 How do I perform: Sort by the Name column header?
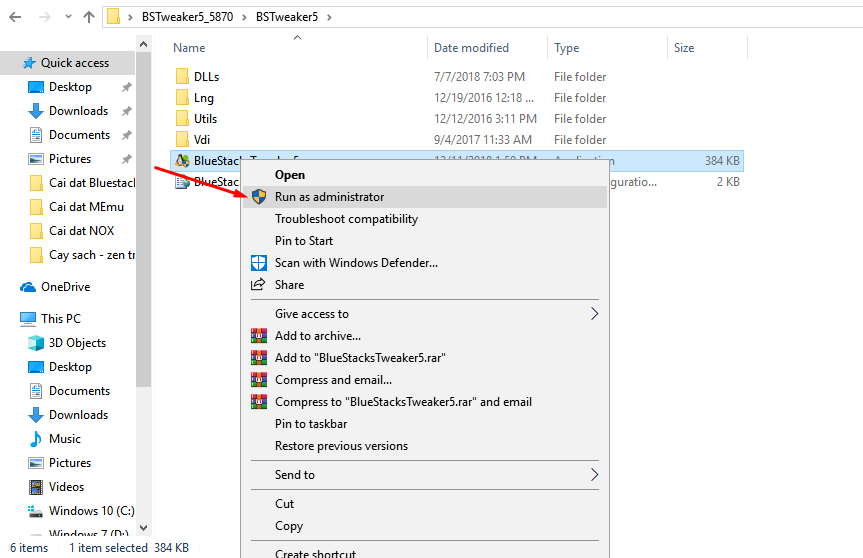(x=189, y=48)
